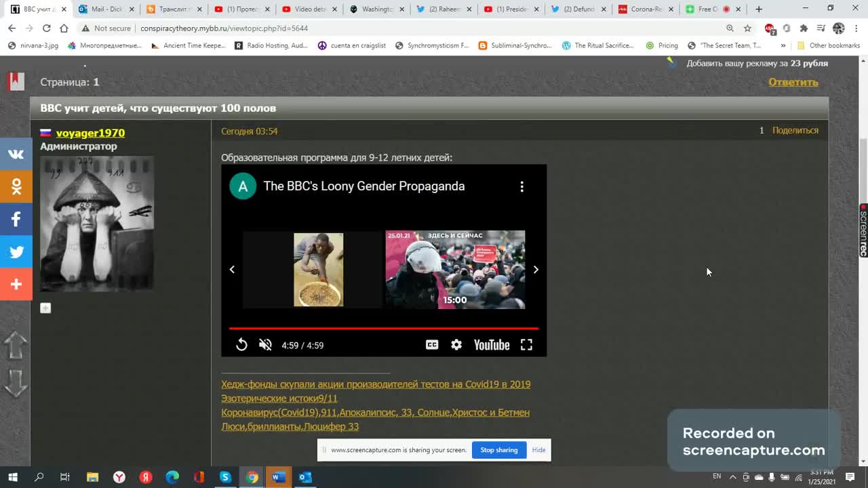Show previous suggested videos arrow

click(232, 270)
